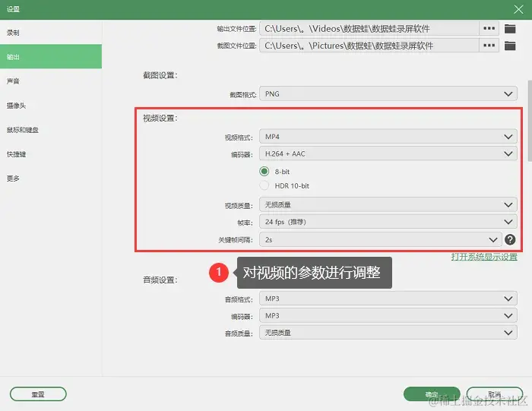Open the screenshot format PNG dropdown
This screenshot has width=532, height=411.
tap(388, 93)
